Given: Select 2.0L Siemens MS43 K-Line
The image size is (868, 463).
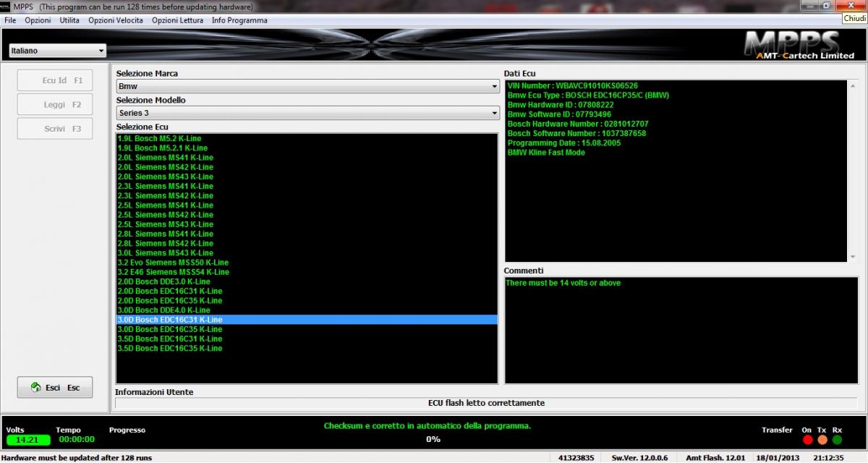Looking at the screenshot, I should tap(307, 177).
